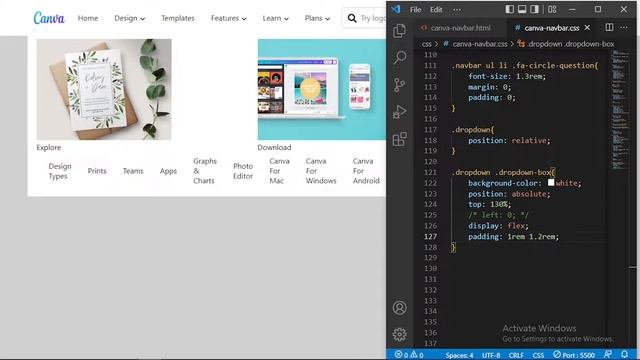640x360 pixels.
Task: Click the code minimap
Action: pos(620,110)
